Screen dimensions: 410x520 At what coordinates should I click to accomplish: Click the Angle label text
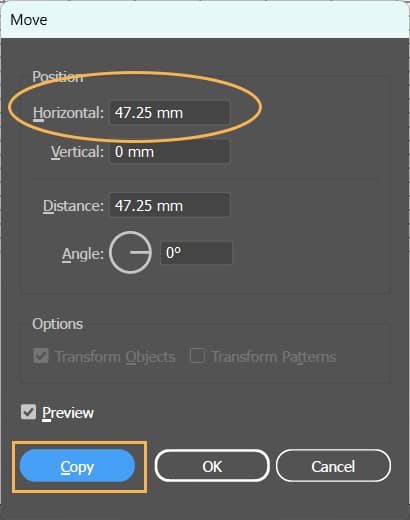(83, 254)
